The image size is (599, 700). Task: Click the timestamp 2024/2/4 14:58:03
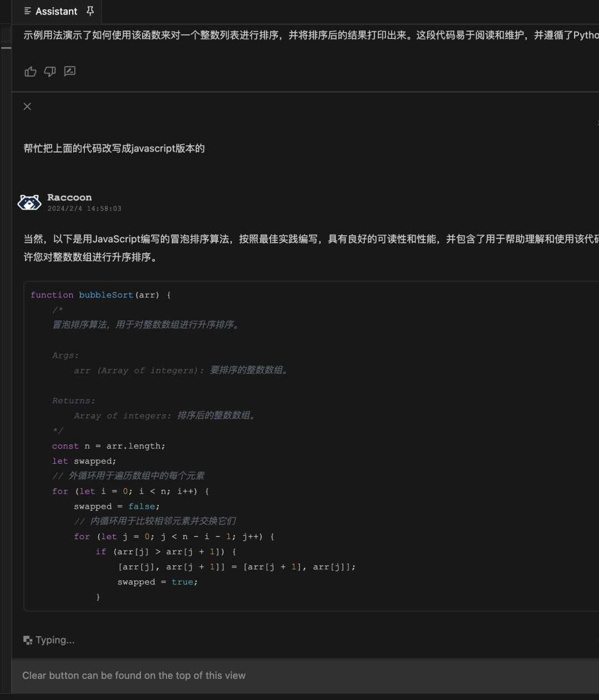tap(84, 209)
